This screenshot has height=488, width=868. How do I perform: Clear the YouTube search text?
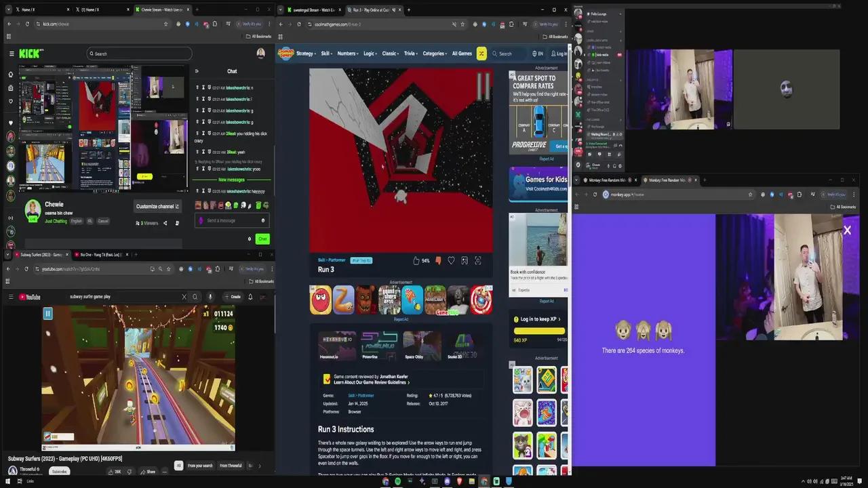click(184, 297)
